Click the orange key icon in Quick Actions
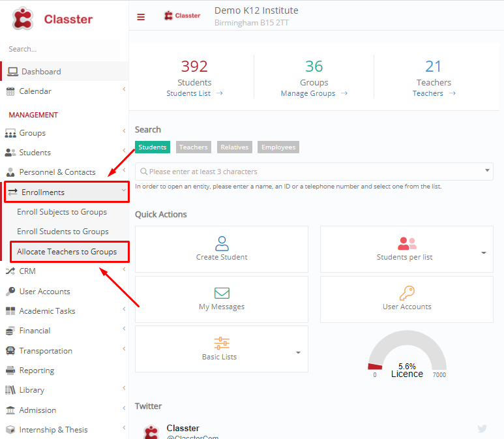The height and width of the screenshot is (439, 504). (407, 293)
